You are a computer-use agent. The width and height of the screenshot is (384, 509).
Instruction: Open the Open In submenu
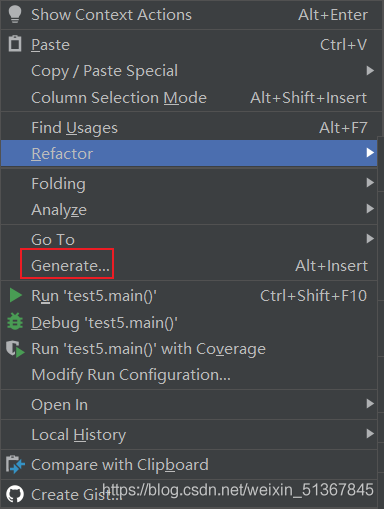tap(189, 404)
